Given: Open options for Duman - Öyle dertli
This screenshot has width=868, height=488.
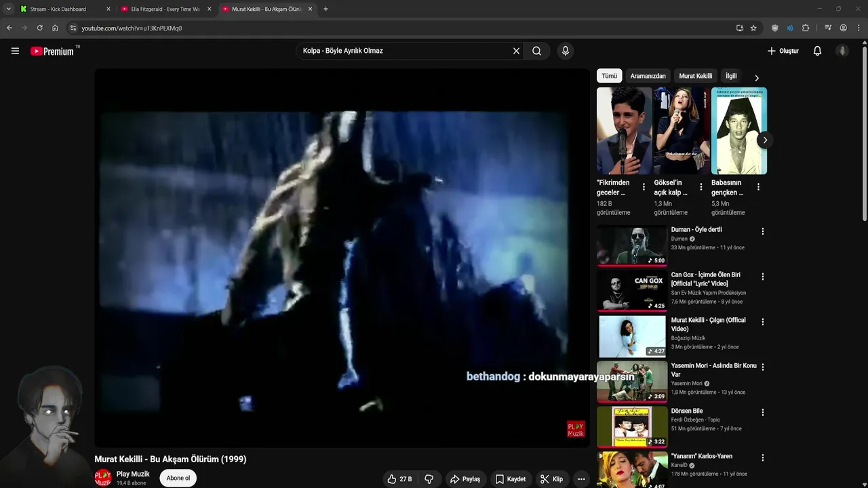Looking at the screenshot, I should [762, 231].
